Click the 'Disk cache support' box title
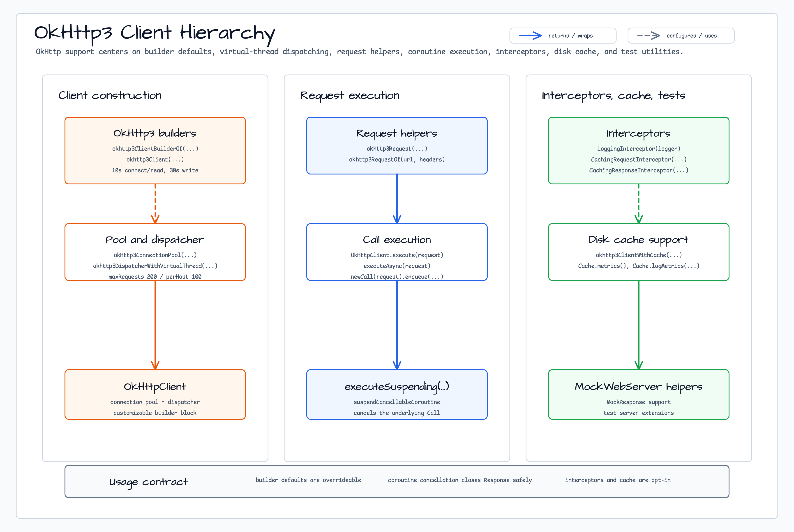The image size is (794, 532). pyautogui.click(x=639, y=240)
